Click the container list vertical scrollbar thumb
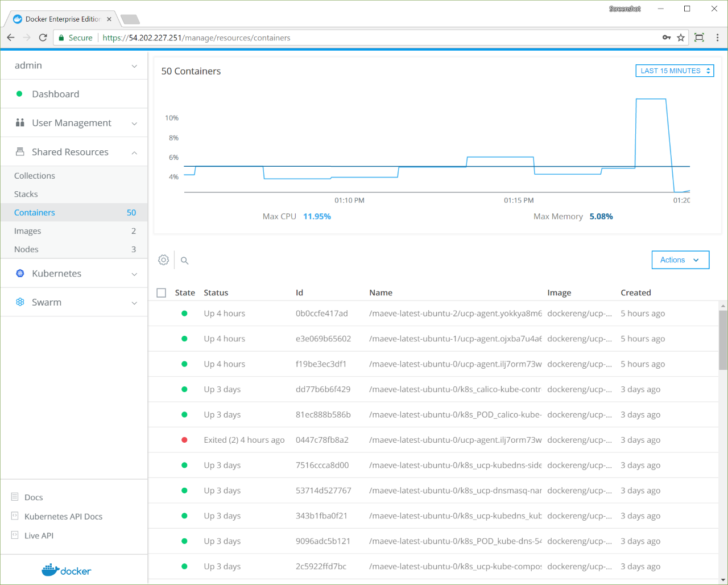Image resolution: width=728 pixels, height=585 pixels. 723,340
